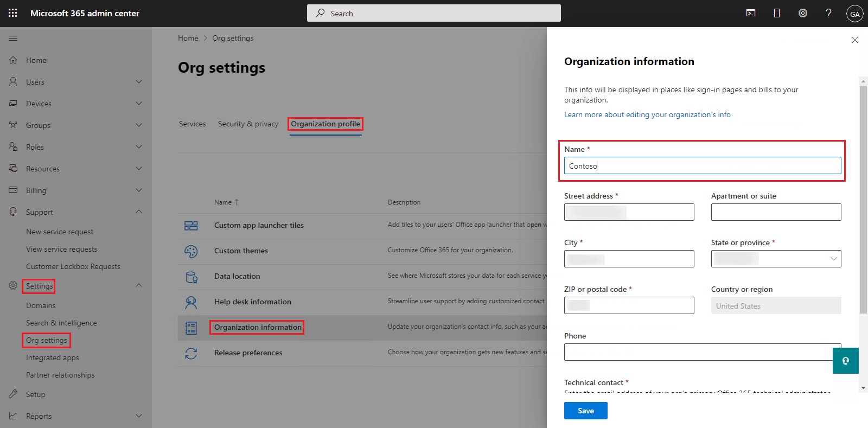
Task: Select the Organization profile tab
Action: pos(325,124)
